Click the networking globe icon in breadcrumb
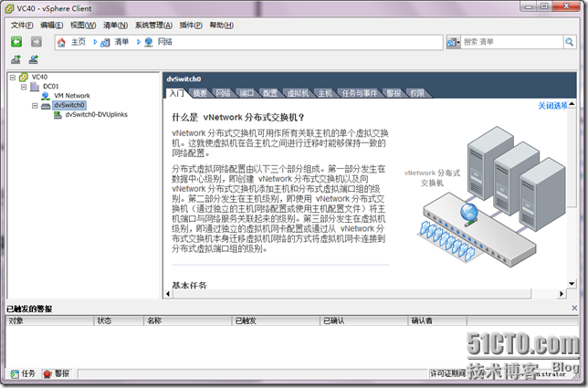The width and height of the screenshot is (588, 388). pyautogui.click(x=149, y=42)
